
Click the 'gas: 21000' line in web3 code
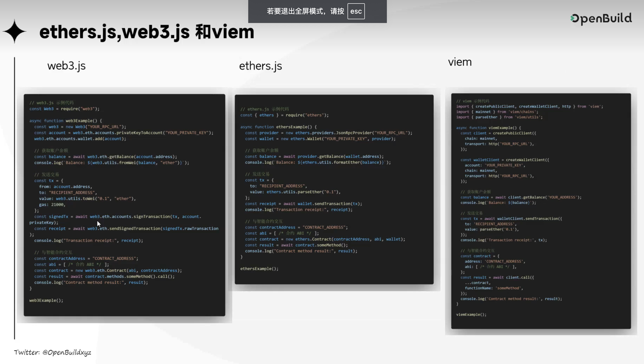pos(52,205)
